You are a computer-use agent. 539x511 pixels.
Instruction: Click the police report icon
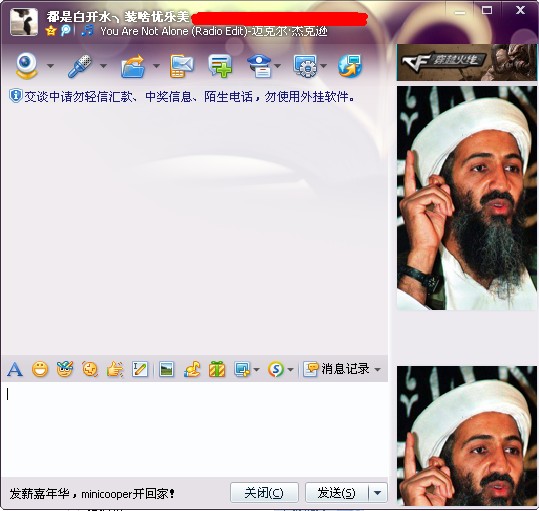click(260, 66)
